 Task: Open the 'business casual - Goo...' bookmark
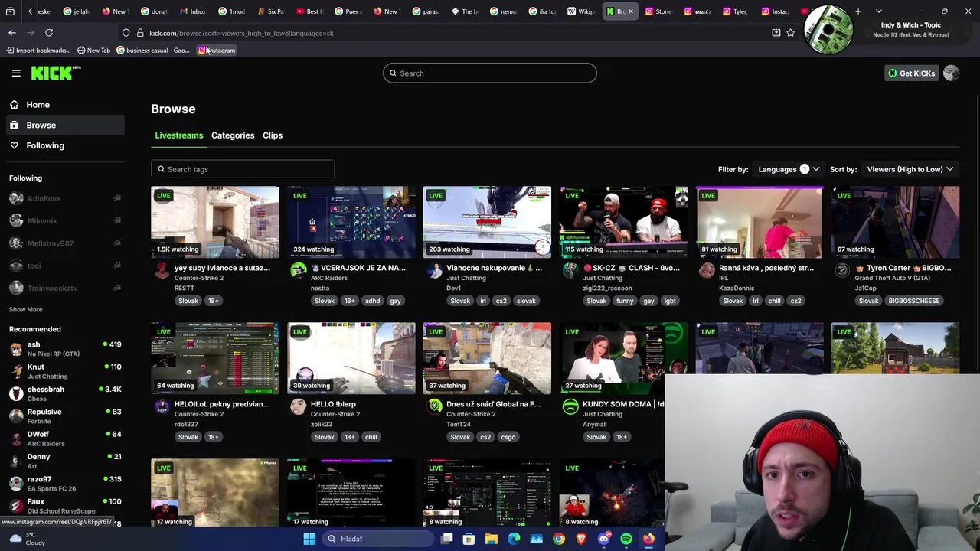point(153,51)
